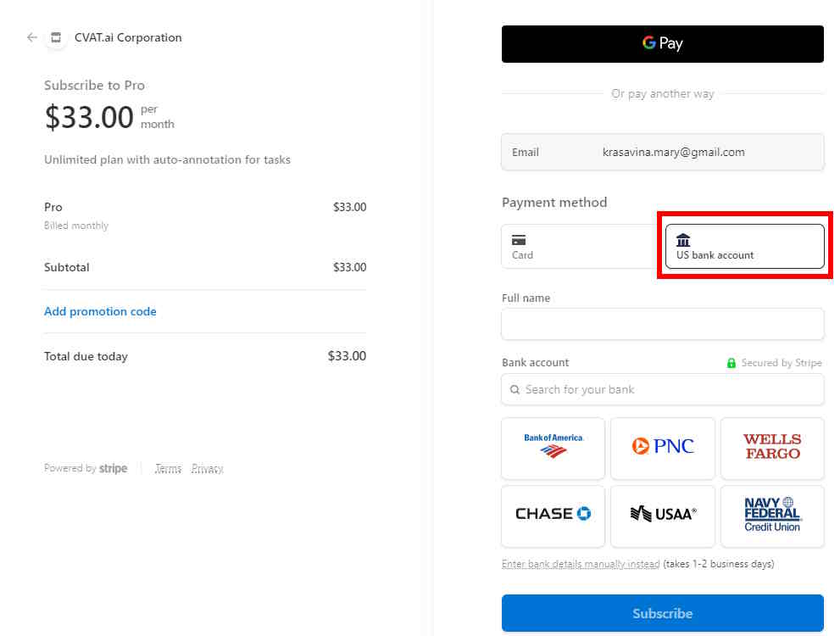Click the Full name input field
Viewport: 840px width, 636px height.
coord(662,324)
